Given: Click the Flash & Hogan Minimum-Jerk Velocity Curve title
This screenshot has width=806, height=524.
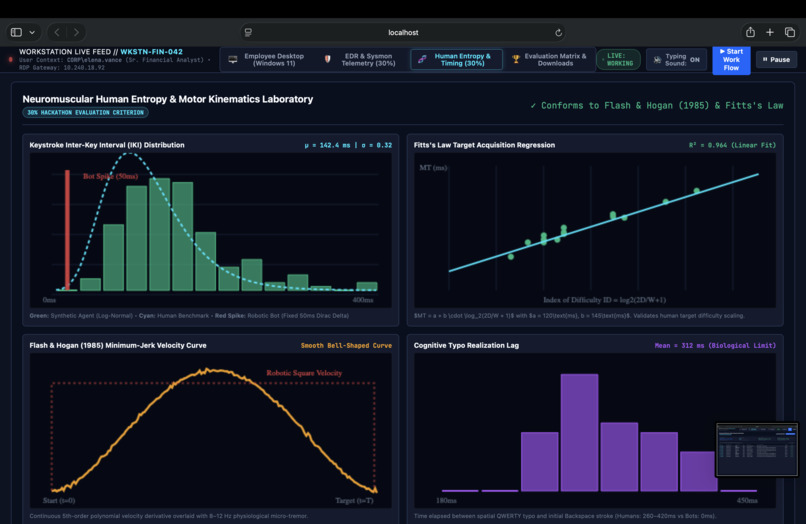Looking at the screenshot, I should click(x=118, y=346).
